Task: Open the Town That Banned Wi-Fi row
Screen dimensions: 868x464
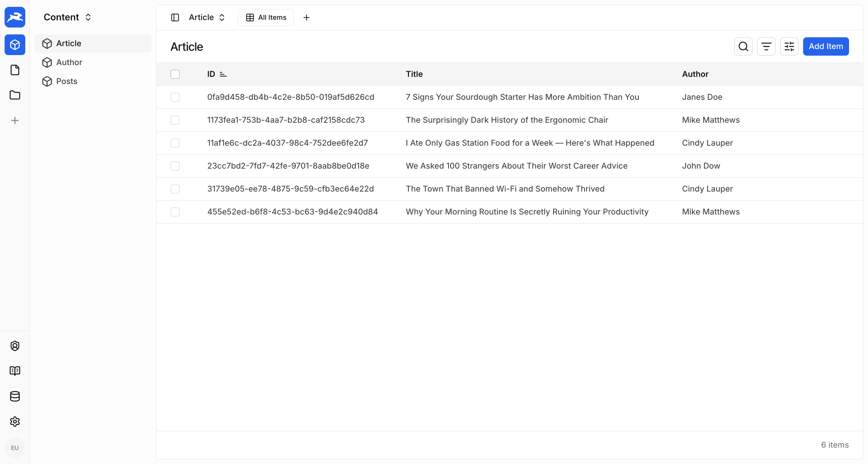Action: [505, 189]
